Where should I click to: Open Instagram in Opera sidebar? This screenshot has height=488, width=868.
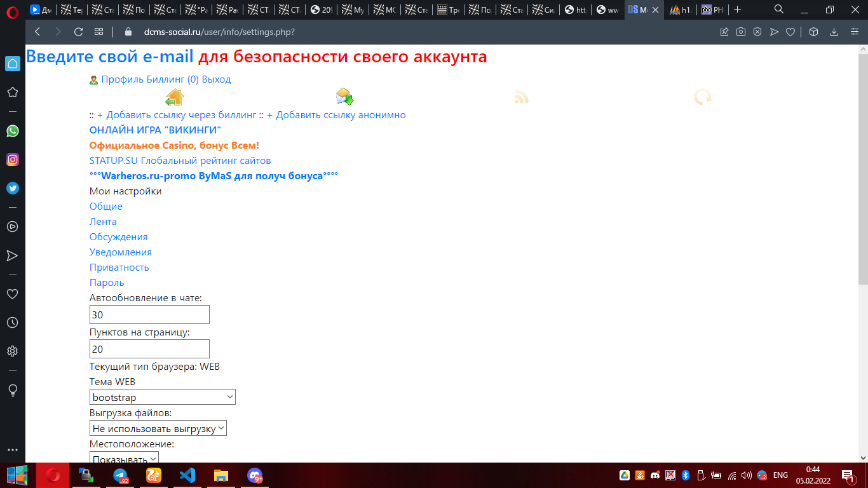click(x=12, y=159)
